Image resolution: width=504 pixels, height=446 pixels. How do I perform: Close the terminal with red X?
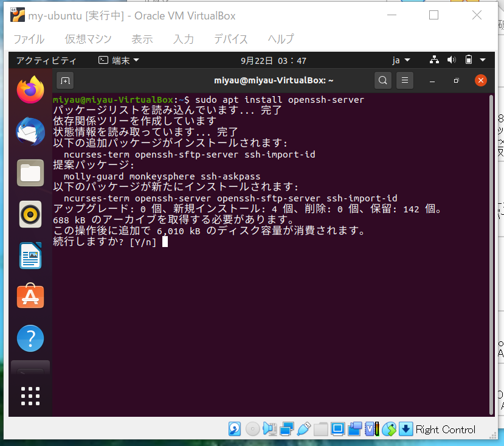pos(480,80)
